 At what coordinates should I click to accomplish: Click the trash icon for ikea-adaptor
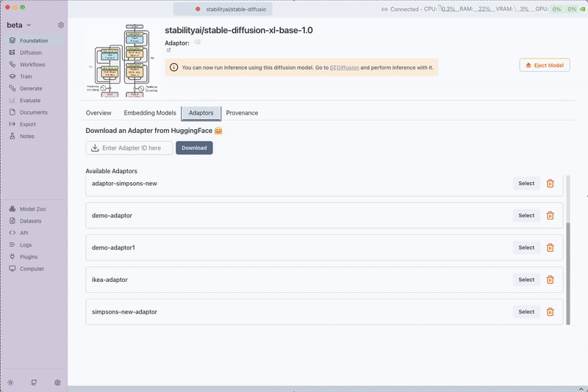(550, 280)
